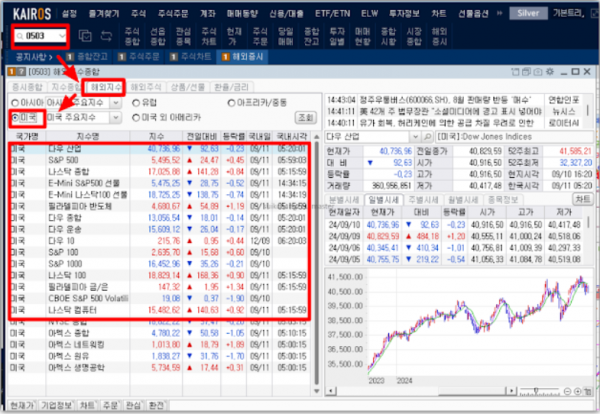Click the camera capture icon in window title bar
This screenshot has height=414, width=600.
tap(538, 72)
